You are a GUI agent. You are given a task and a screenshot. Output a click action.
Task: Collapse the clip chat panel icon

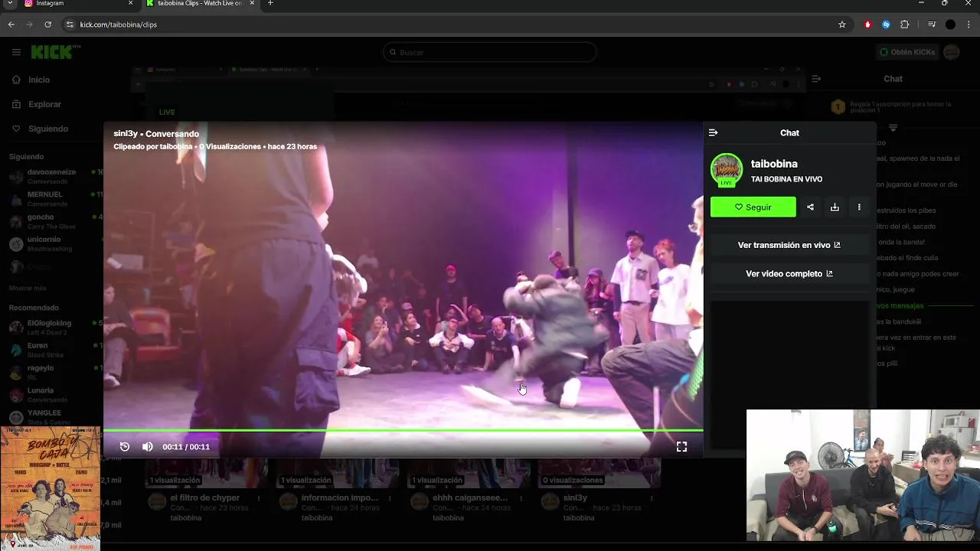pos(714,133)
